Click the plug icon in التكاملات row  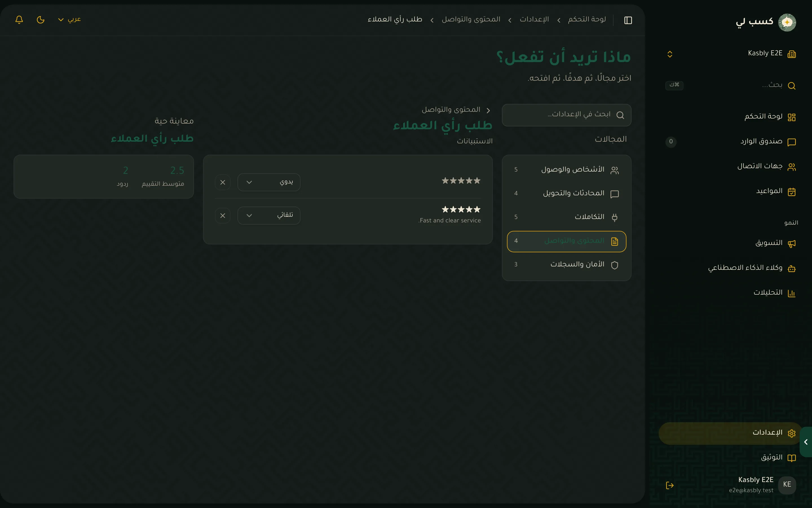[615, 218]
